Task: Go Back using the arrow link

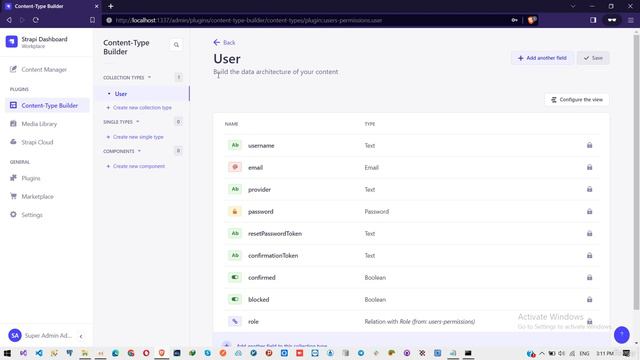Action: point(224,42)
